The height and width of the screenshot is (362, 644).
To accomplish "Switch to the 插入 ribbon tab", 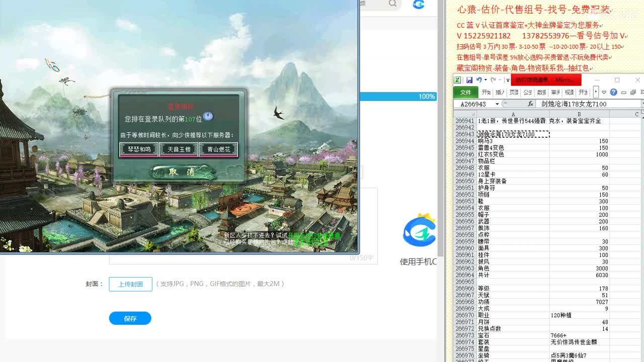I will (x=500, y=93).
